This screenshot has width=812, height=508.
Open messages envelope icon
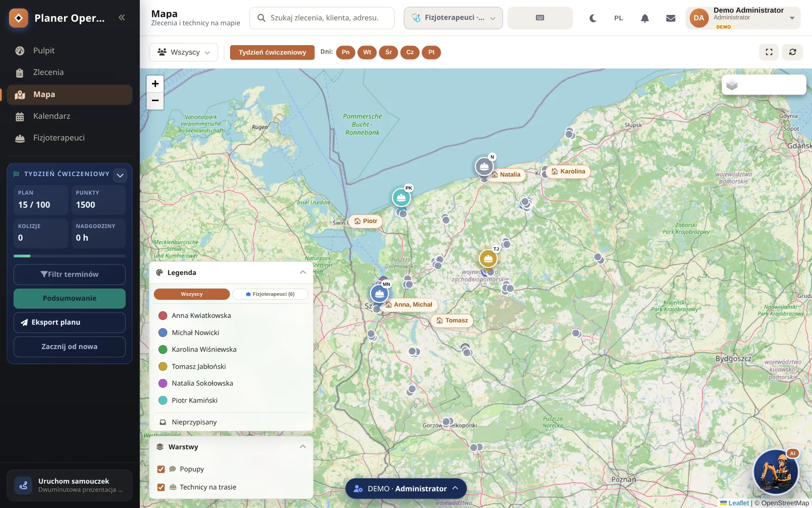click(x=671, y=18)
